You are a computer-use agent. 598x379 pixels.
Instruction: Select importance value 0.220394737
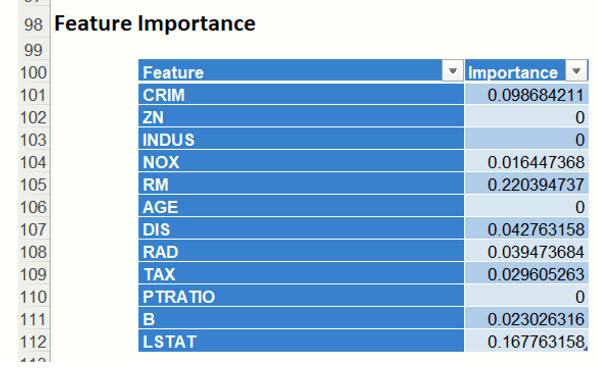[x=526, y=185]
